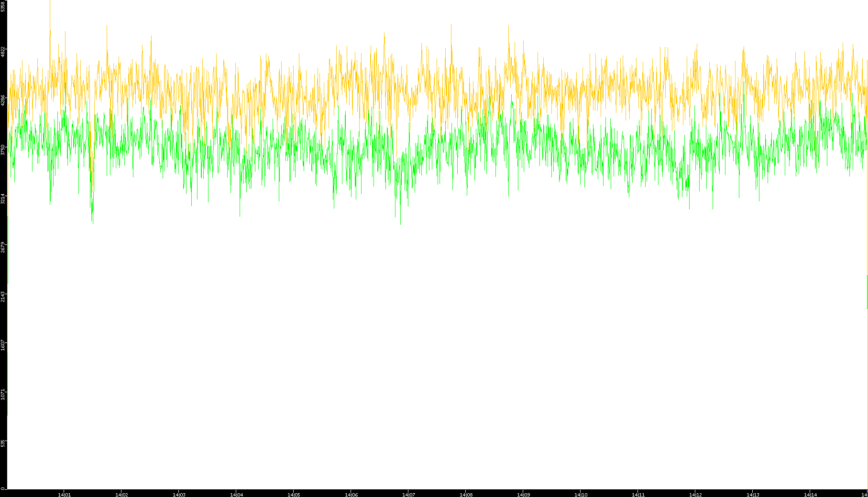Click the 14:05 time label
Screen dimensions: 868x497
(x=294, y=495)
